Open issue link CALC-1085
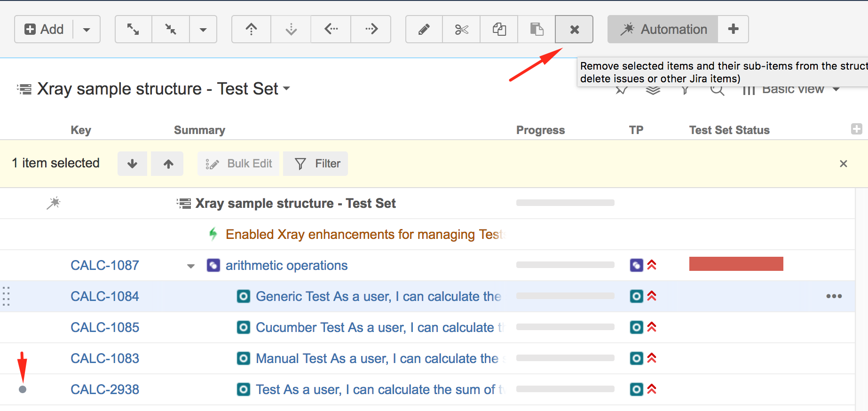 point(105,327)
